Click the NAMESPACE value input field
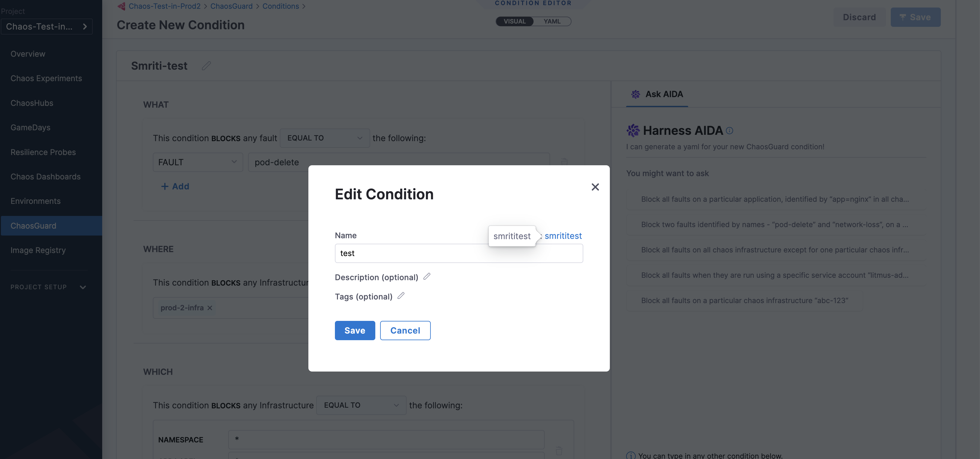The image size is (980, 459). tap(386, 439)
